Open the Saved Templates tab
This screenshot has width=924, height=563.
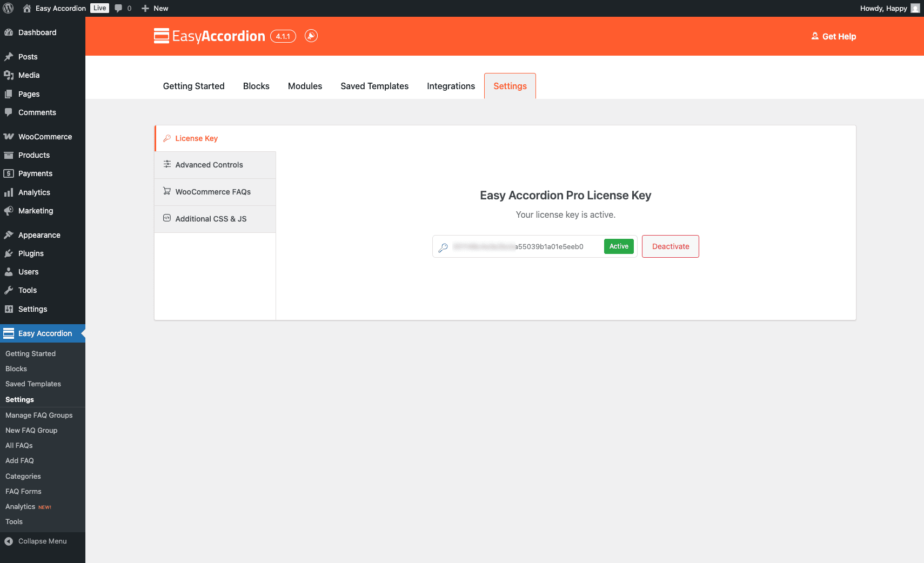tap(374, 86)
